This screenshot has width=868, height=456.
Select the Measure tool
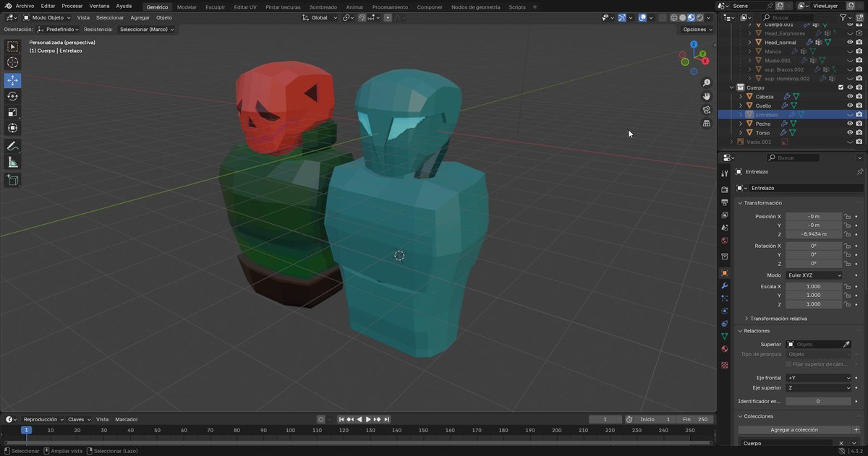13,163
